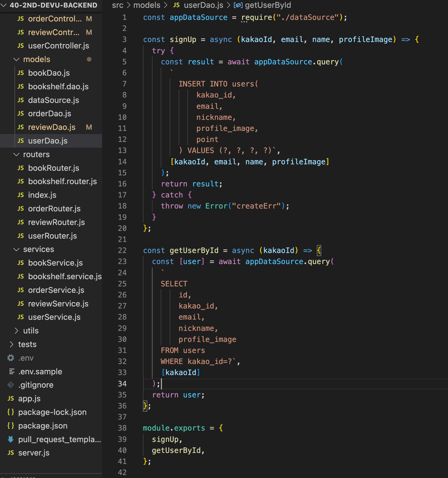
Task: Collapse the models folder
Action: [16, 59]
